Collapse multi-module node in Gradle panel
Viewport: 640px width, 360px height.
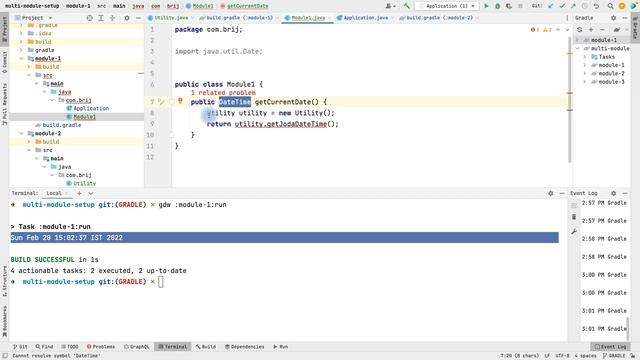(x=578, y=48)
